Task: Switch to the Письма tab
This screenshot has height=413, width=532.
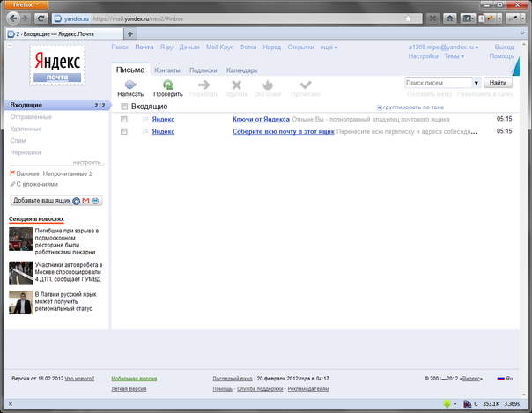Action: [130, 70]
